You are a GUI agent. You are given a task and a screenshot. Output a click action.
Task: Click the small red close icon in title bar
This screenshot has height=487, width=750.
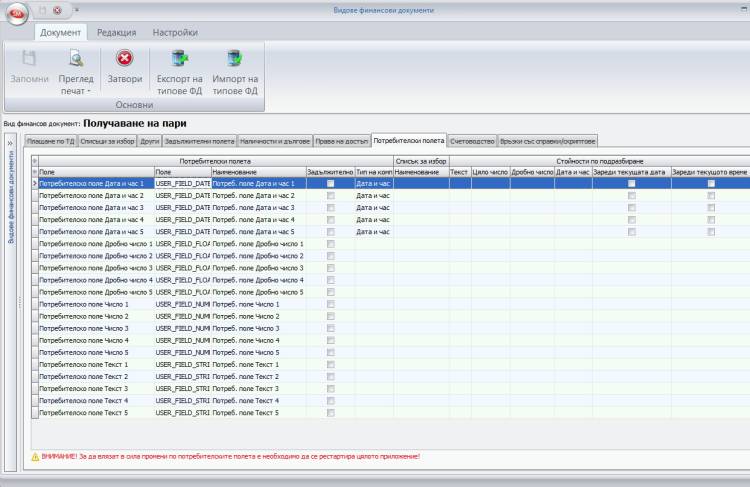pos(57,10)
